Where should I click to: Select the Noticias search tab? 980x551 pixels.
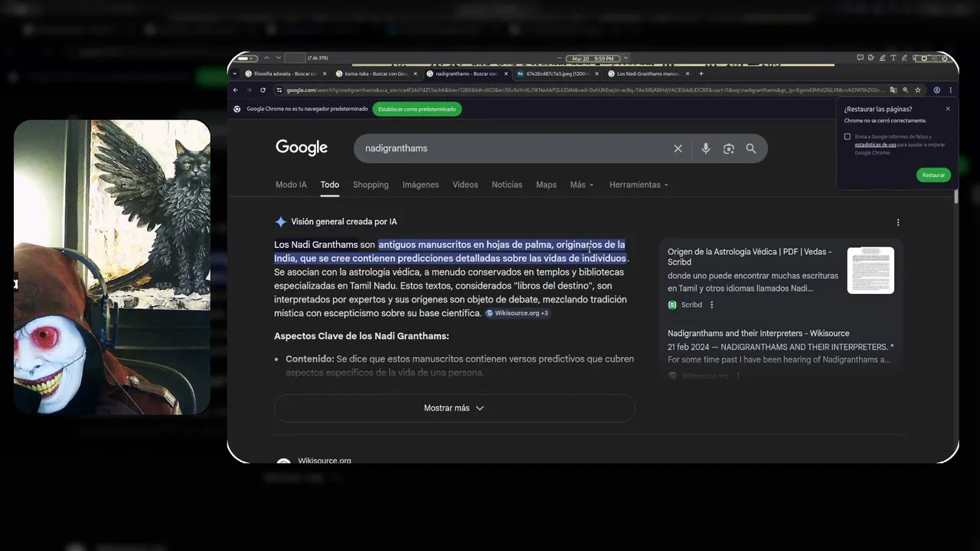(x=507, y=184)
